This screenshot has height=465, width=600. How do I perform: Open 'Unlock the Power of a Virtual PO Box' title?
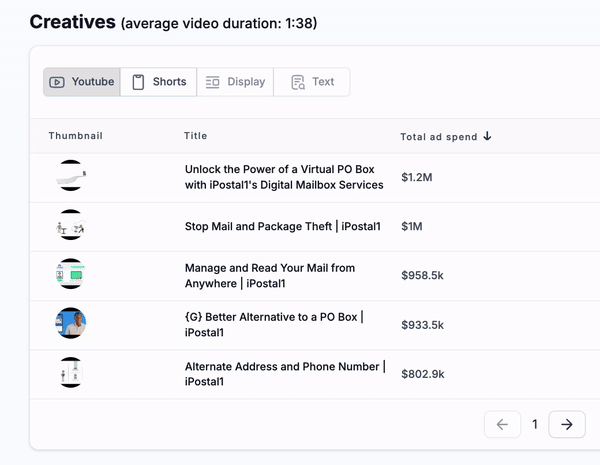tap(284, 177)
